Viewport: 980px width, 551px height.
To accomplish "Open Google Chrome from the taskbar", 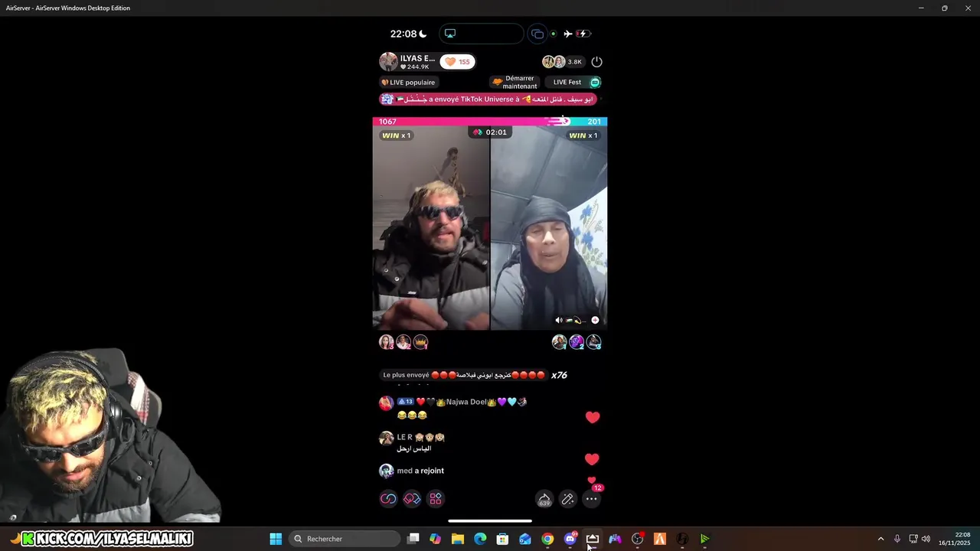I will pyautogui.click(x=547, y=539).
